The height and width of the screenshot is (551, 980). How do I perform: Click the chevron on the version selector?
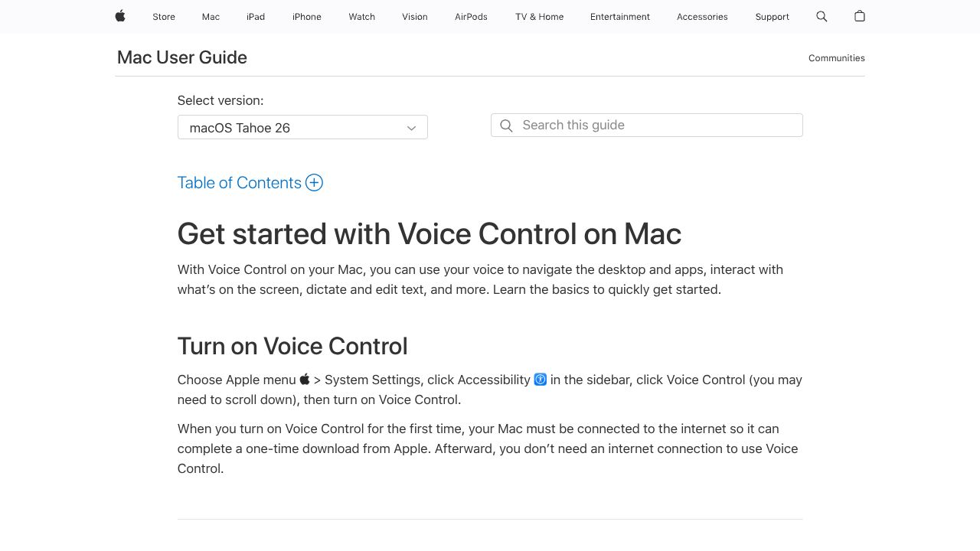tap(411, 128)
